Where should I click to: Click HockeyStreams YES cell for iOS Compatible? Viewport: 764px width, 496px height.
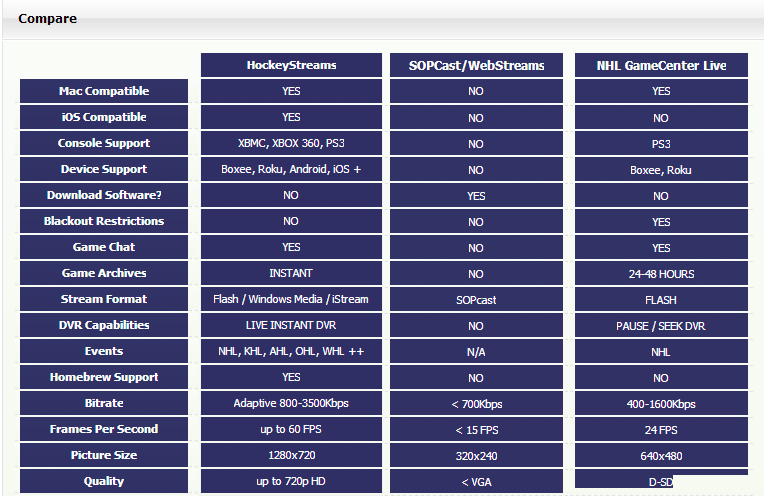[291, 117]
